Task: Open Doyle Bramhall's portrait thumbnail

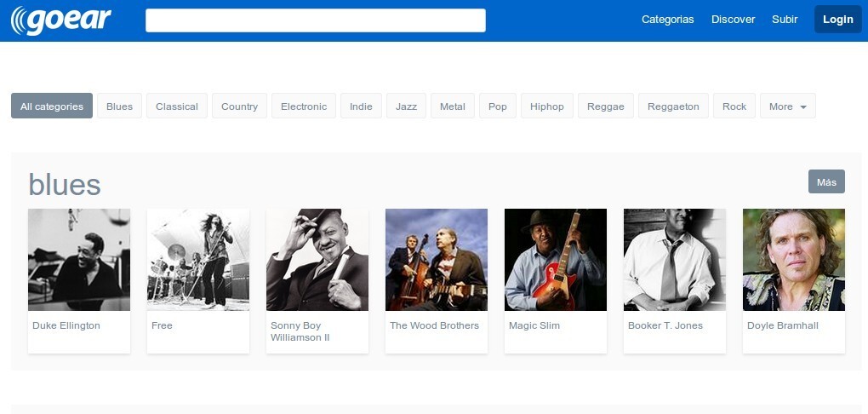Action: [x=794, y=260]
